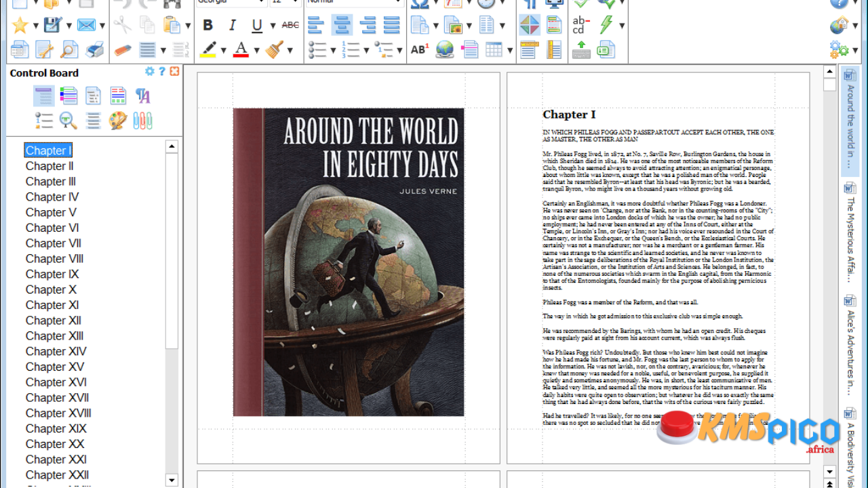Click the Print Preview magnifier icon
This screenshot has height=488, width=868.
(69, 49)
